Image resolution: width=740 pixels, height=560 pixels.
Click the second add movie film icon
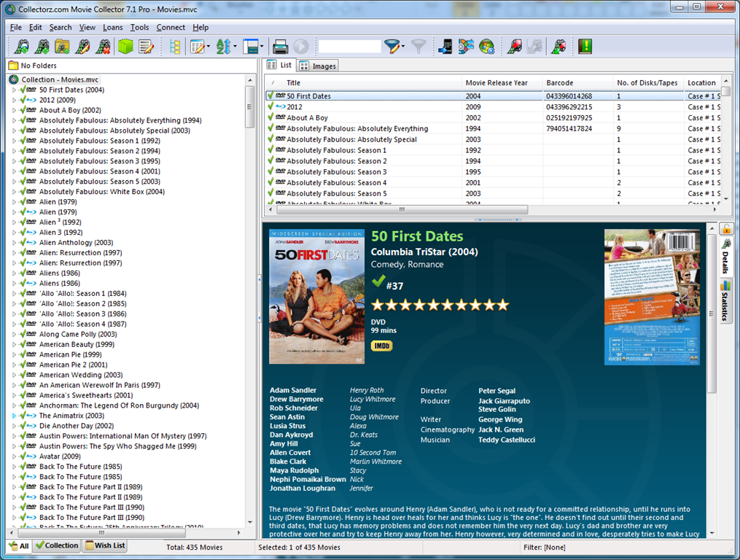tap(42, 46)
